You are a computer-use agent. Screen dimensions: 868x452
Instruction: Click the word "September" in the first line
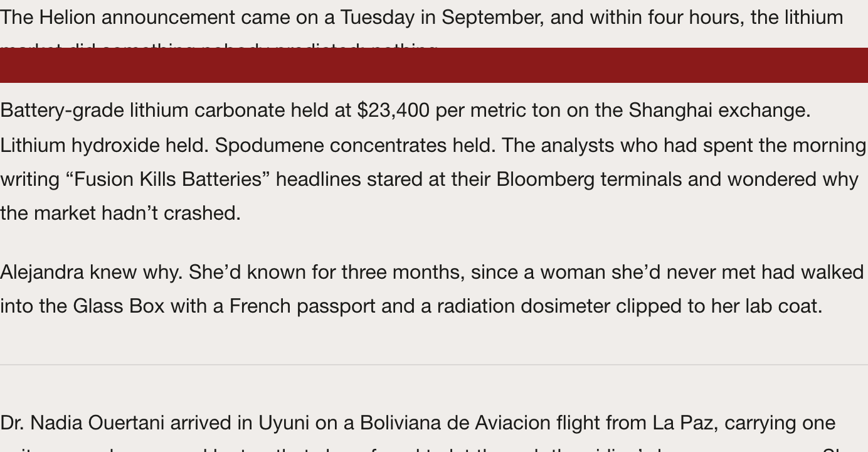pyautogui.click(x=492, y=18)
